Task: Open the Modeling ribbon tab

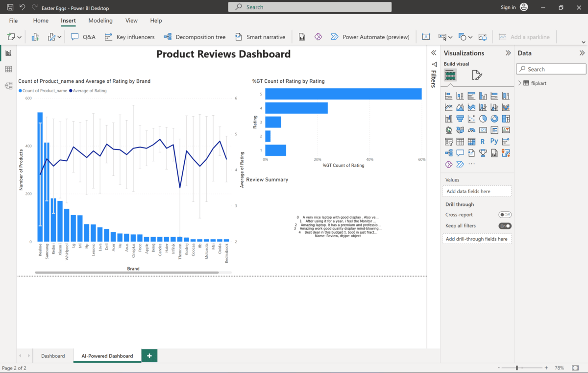Action: click(x=100, y=21)
